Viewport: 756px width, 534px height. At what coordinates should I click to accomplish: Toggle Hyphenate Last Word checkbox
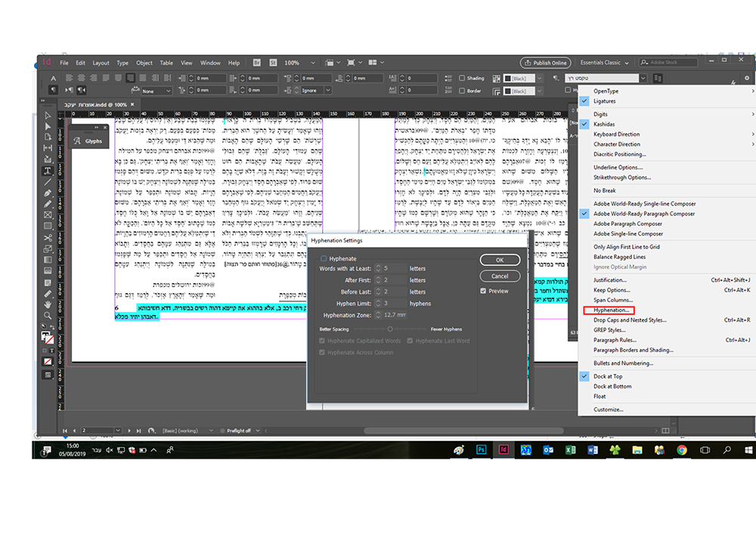[x=410, y=341]
